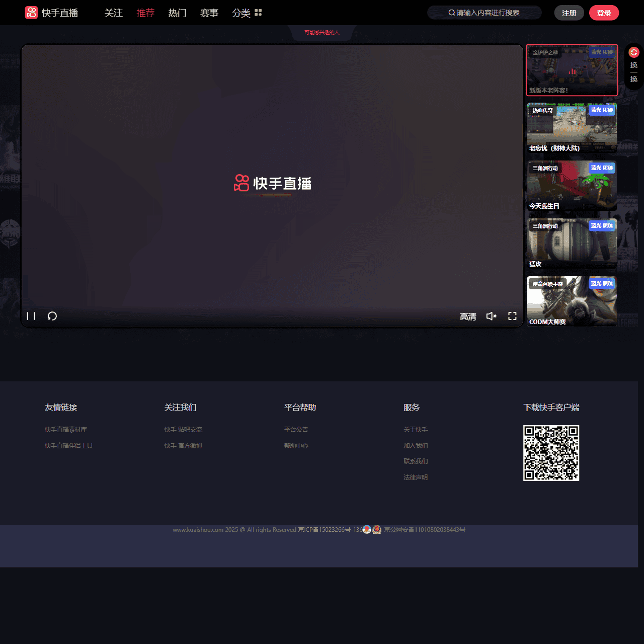Screen dimensions: 644x644
Task: Click the red 换一换 refresh icon
Action: coord(634,52)
